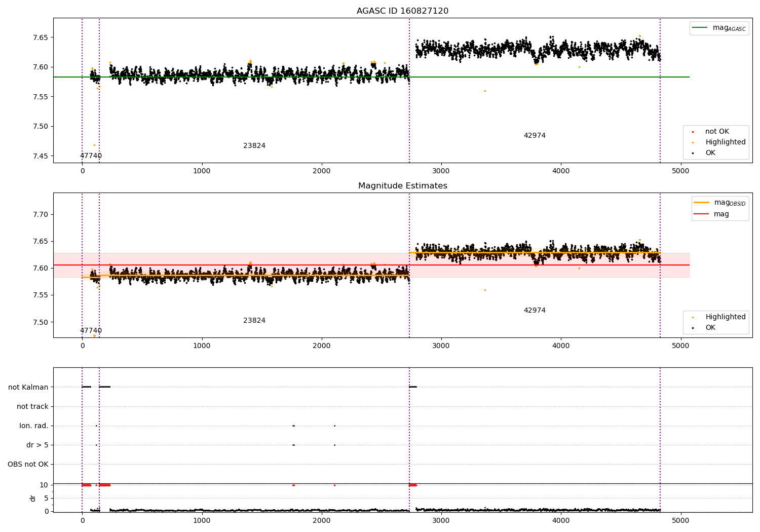The width and height of the screenshot is (760, 532).
Task: Click the '7.70' y-tick of Magnitude Estimates plot
Action: pos(41,214)
